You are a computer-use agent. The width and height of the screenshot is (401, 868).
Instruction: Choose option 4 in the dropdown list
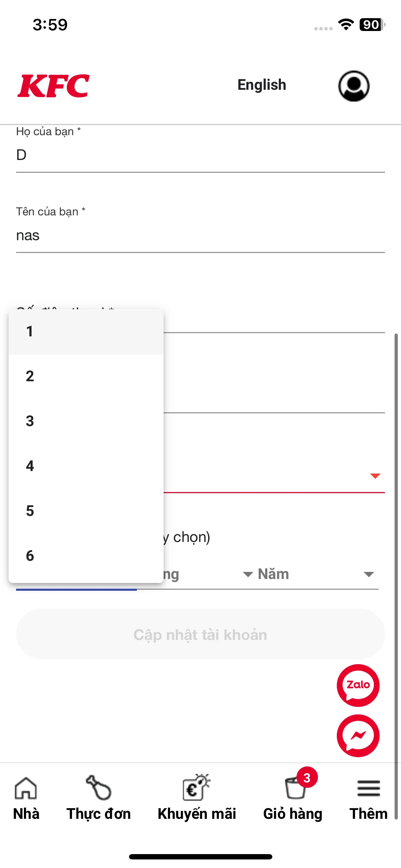(x=30, y=466)
